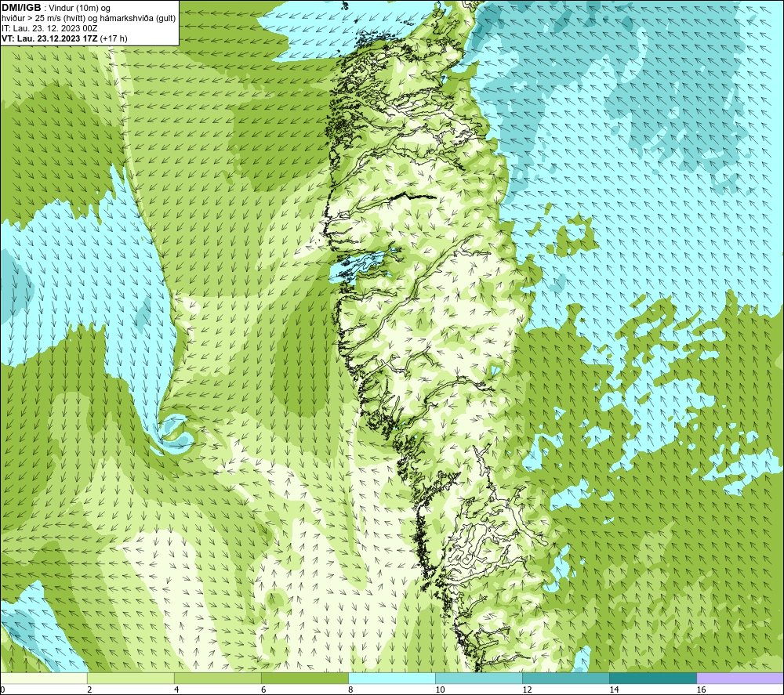784x695 pixels.
Task: Select the 14-16 m/s dark teal swatch
Action: pos(653,678)
